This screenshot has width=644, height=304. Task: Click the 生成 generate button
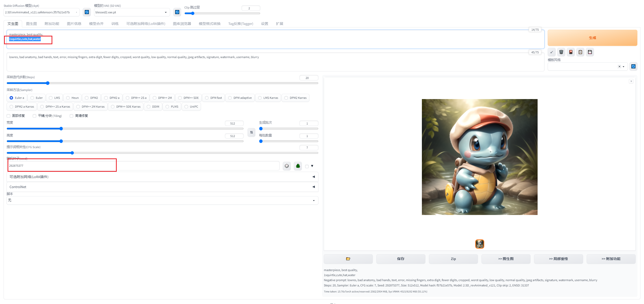592,38
